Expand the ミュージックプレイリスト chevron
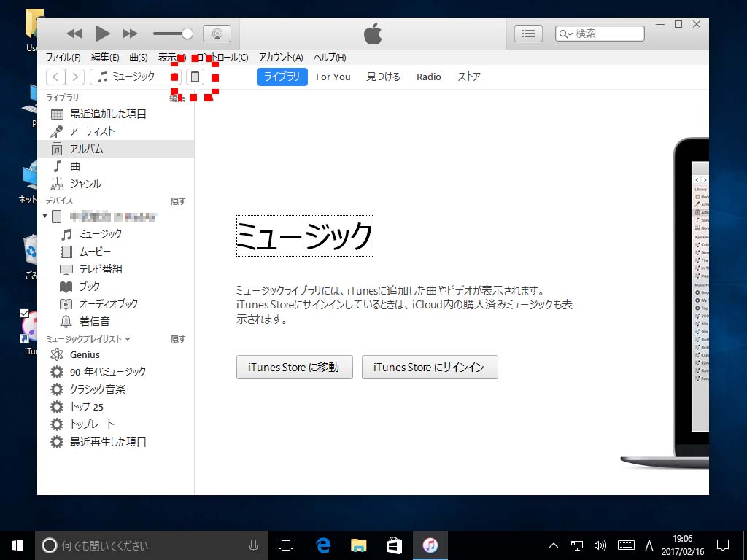The image size is (747, 560). click(x=128, y=339)
